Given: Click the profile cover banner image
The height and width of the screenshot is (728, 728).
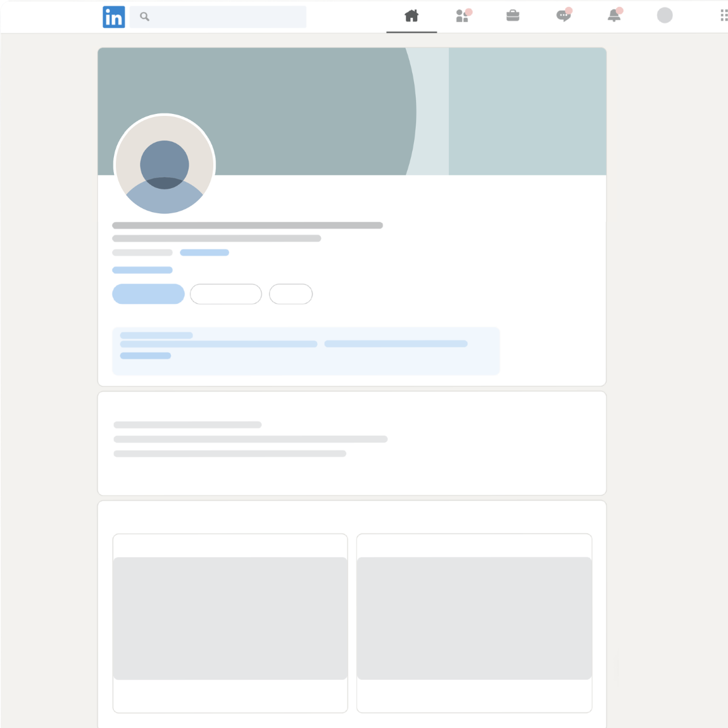Looking at the screenshot, I should pyautogui.click(x=352, y=111).
